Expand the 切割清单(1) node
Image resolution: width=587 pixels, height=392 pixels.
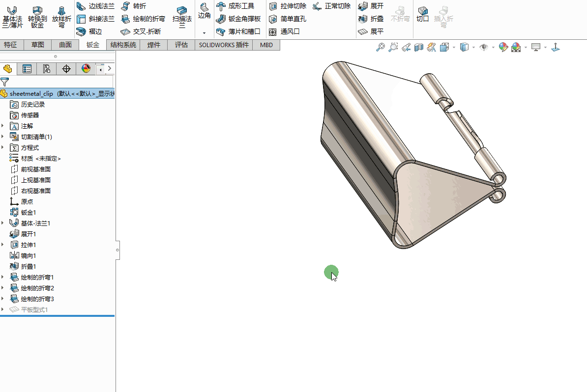pos(2,137)
